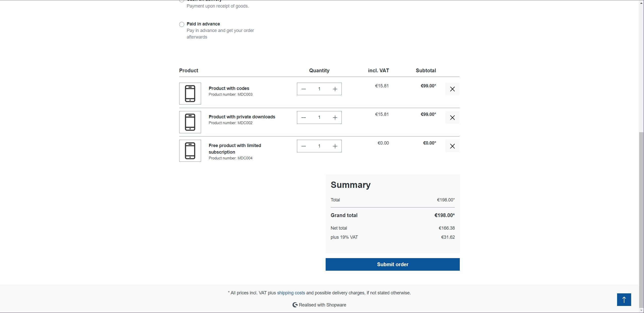The image size is (644, 313).
Task: Click Product number: MDC004 text
Action: [x=231, y=158]
